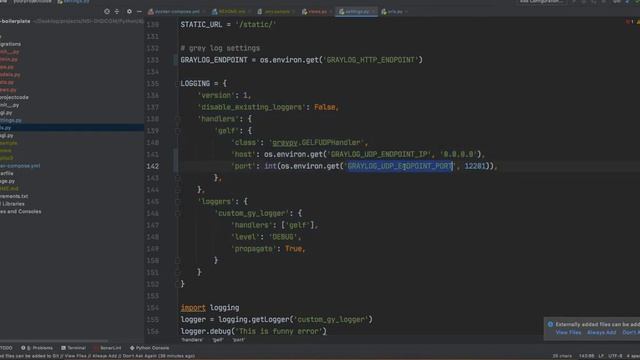The image size is (640, 360).
Task: Click the 'DEBUG' level value on line 148
Action: pyautogui.click(x=283, y=237)
